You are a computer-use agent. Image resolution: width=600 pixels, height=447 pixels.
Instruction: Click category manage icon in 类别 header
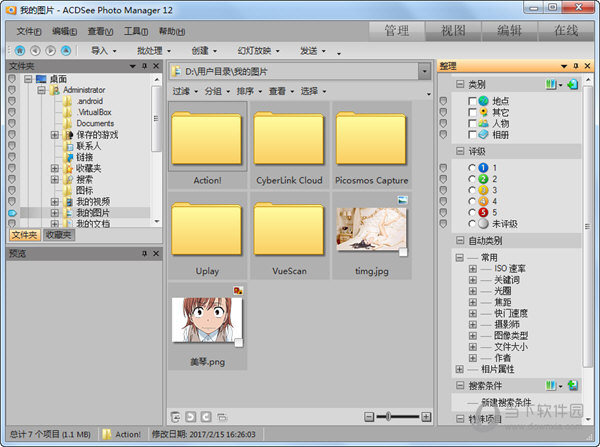551,84
